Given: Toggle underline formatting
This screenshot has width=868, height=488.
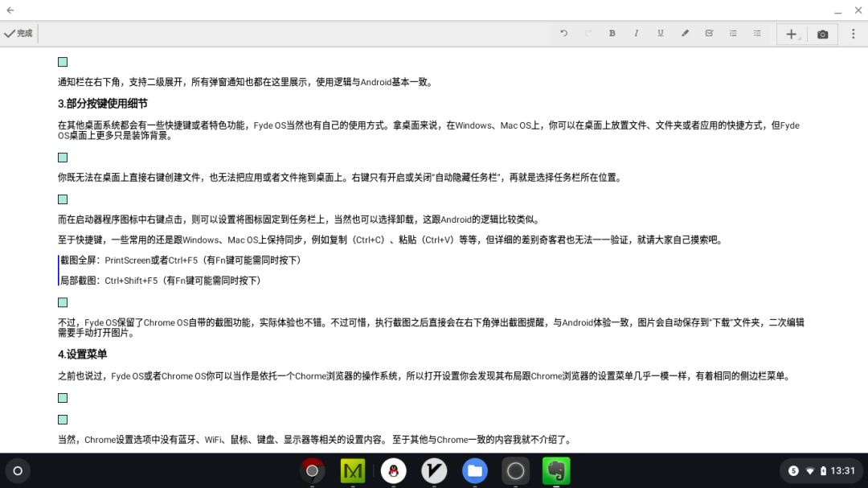Looking at the screenshot, I should tap(660, 34).
